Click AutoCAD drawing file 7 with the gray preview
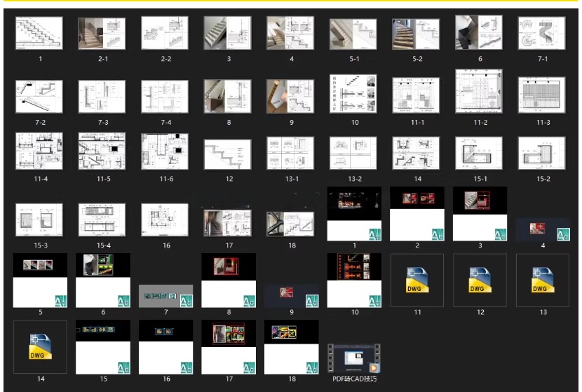The height and width of the screenshot is (392, 582). point(165,296)
